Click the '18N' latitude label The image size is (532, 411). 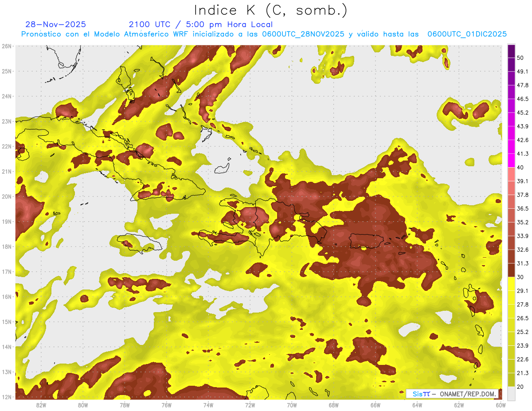[7, 247]
